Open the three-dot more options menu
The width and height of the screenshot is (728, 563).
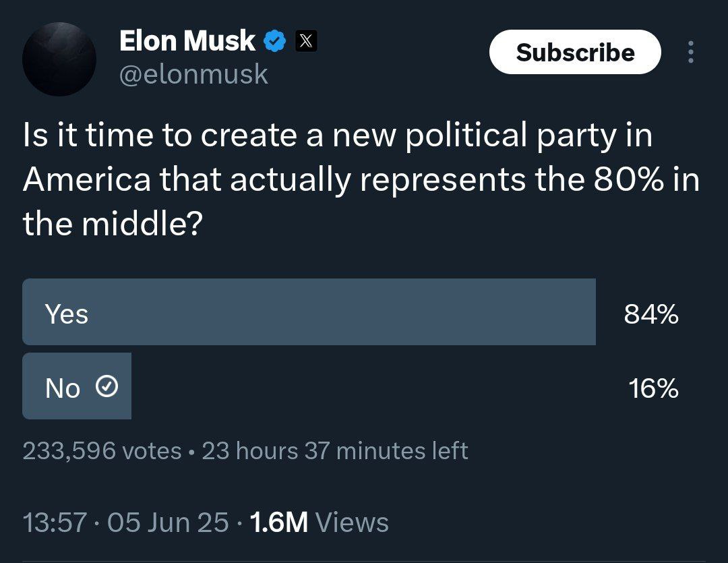coord(690,53)
